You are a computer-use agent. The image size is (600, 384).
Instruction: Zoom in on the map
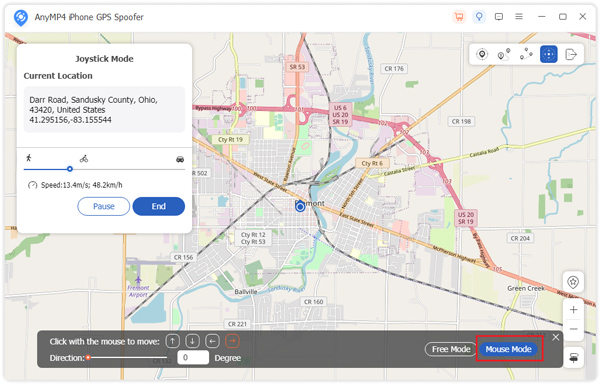click(573, 309)
